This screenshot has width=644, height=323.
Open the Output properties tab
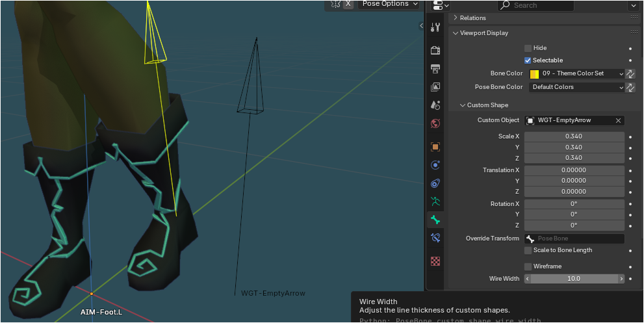[x=435, y=69]
